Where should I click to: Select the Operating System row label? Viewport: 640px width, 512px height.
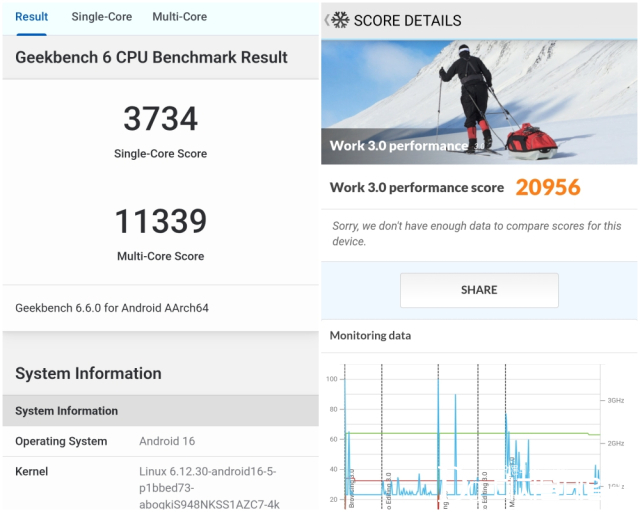tap(61, 441)
